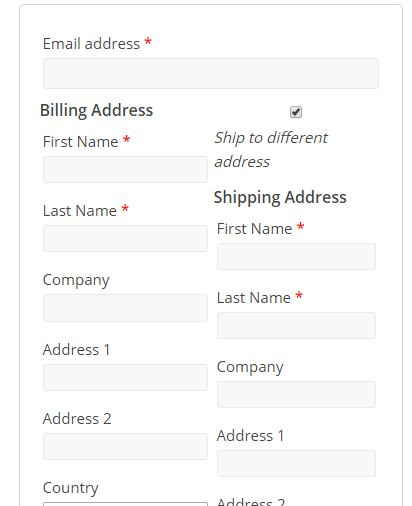Select the Billing Last Name input
Viewport: 412px width, 506px height.
125,238
